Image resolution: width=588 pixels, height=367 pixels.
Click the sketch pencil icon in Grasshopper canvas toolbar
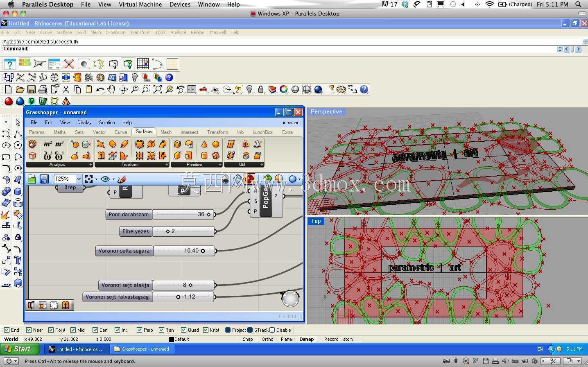click(122, 179)
